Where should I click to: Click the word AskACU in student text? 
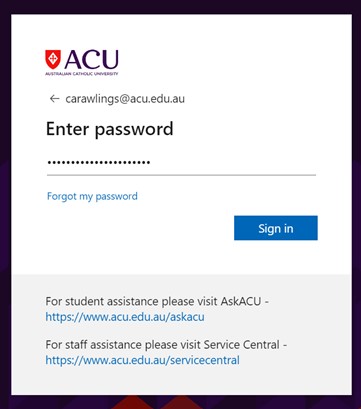point(241,301)
